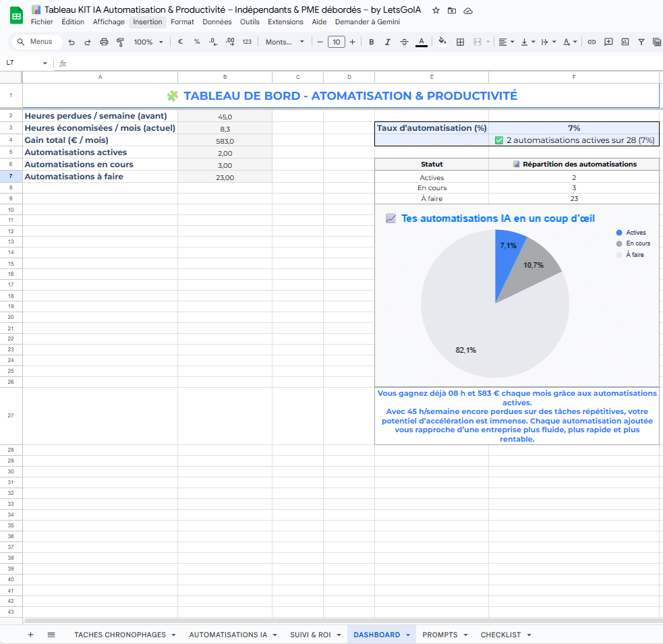Screen dimensions: 663x644
Task: Toggle bold formatting
Action: pos(371,42)
